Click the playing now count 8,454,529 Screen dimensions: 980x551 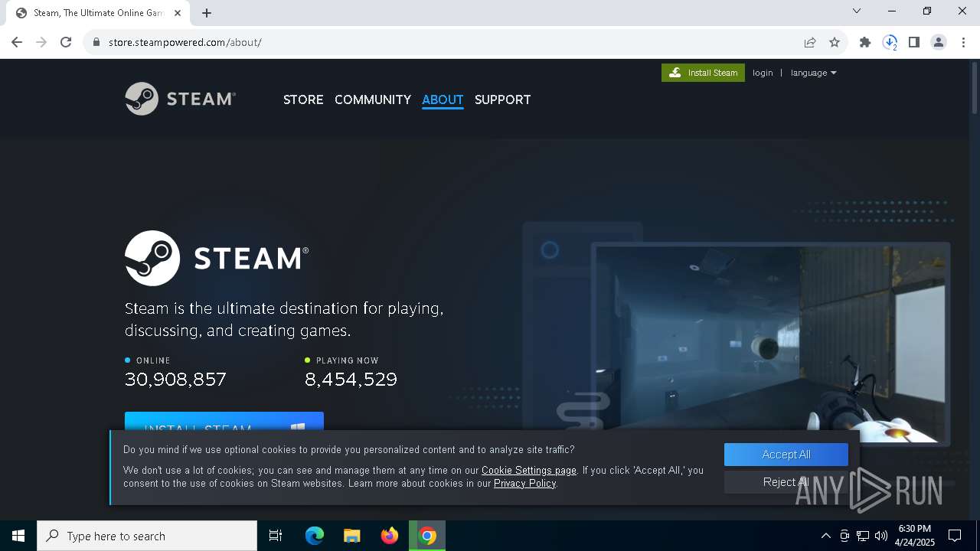(x=351, y=380)
